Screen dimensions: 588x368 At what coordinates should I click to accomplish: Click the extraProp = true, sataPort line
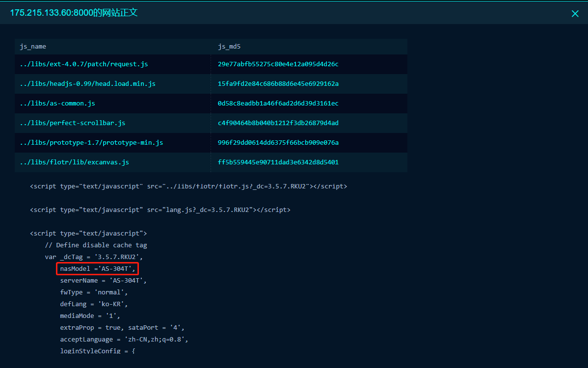point(122,328)
